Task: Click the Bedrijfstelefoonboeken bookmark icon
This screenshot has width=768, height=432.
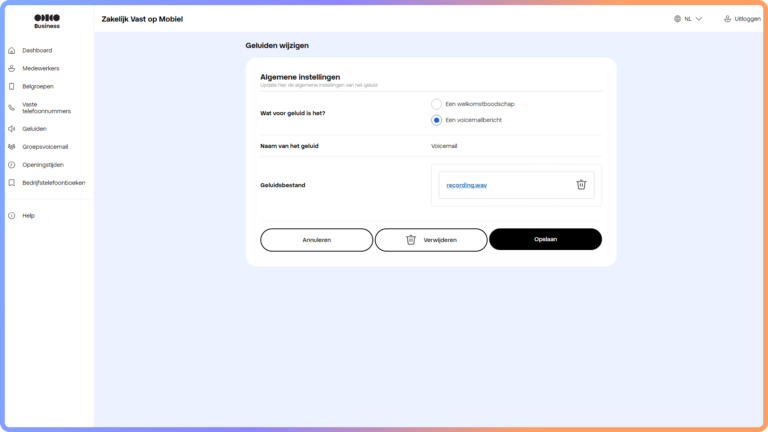Action: (12, 183)
